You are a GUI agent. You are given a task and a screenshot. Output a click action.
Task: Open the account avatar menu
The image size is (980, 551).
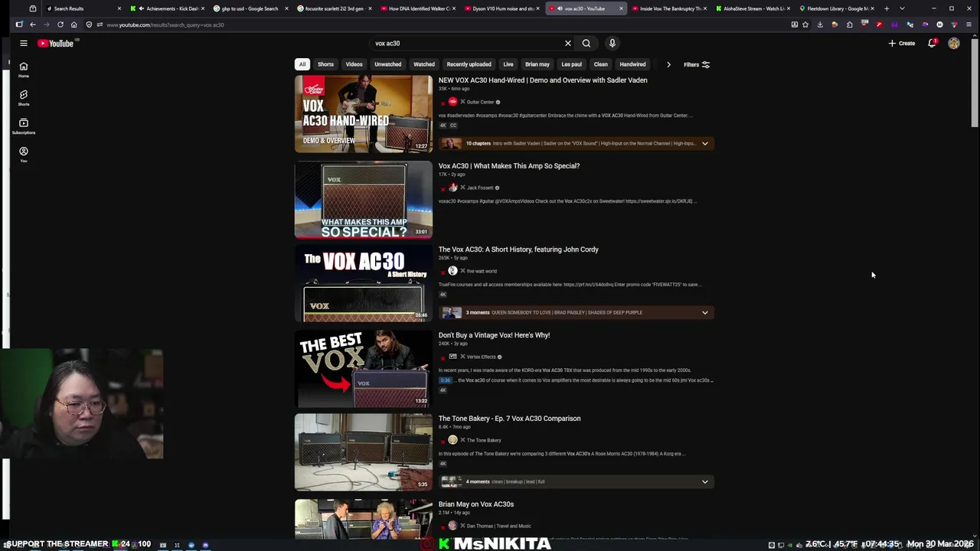tap(954, 44)
